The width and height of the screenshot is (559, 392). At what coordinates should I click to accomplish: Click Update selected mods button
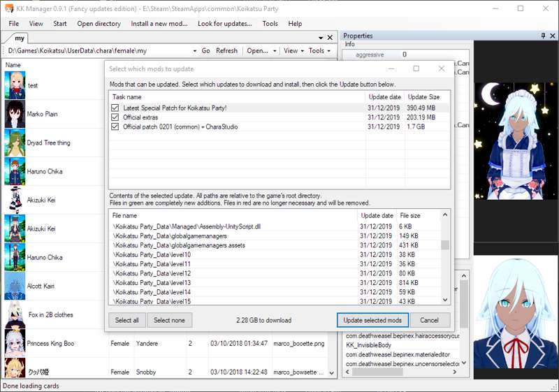point(372,320)
